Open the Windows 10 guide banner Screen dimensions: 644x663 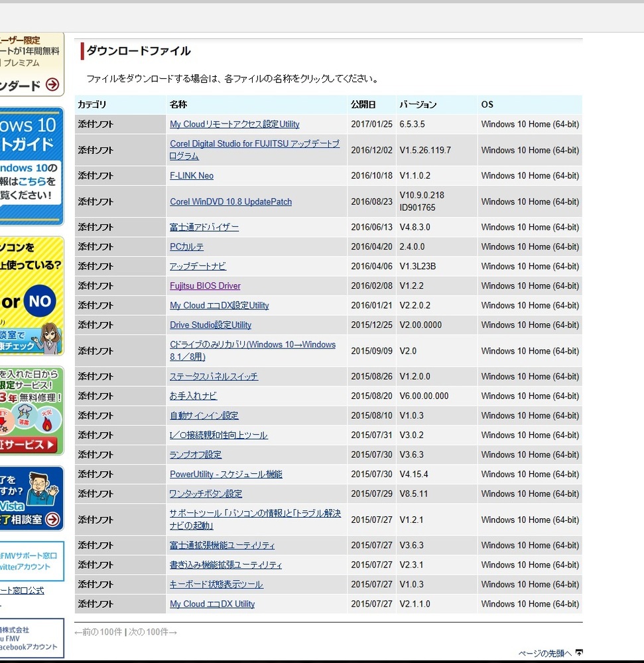point(32,167)
